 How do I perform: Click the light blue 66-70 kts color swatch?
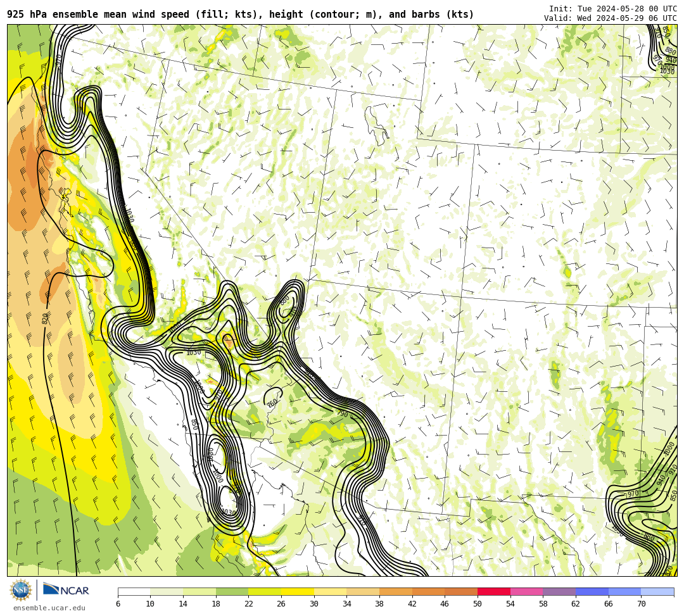tap(624, 591)
